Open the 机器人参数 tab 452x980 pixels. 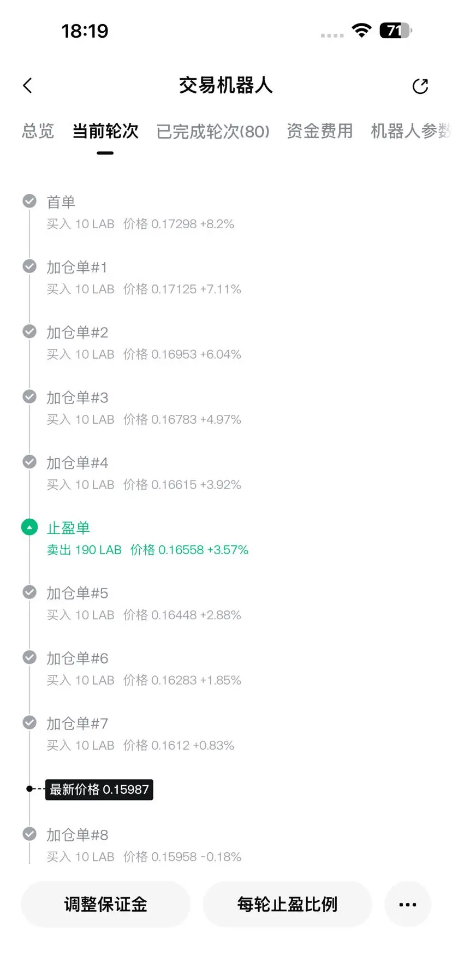411,131
